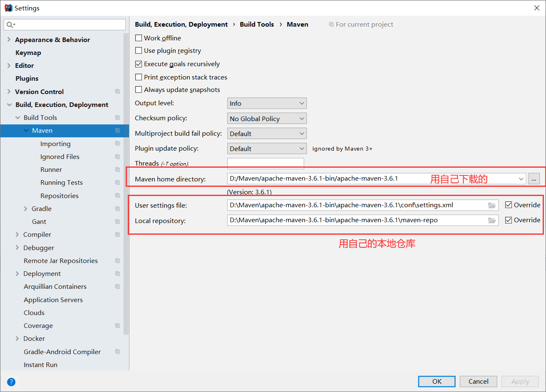The image size is (546, 392).
Task: Open the help question mark icon
Action: tap(11, 382)
